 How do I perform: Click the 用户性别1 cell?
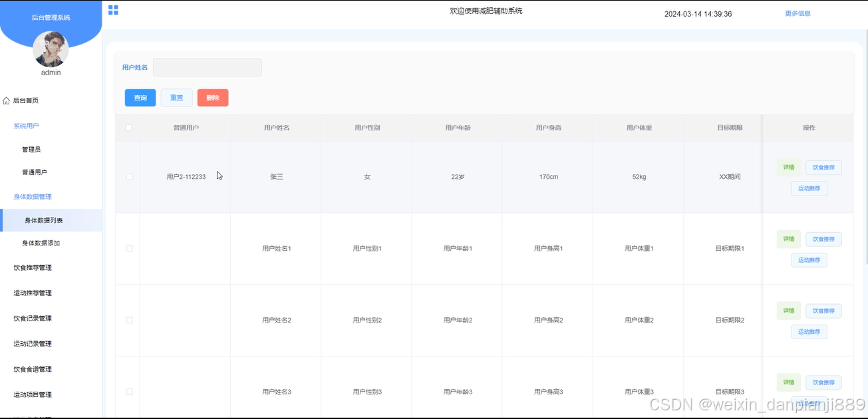pos(367,249)
